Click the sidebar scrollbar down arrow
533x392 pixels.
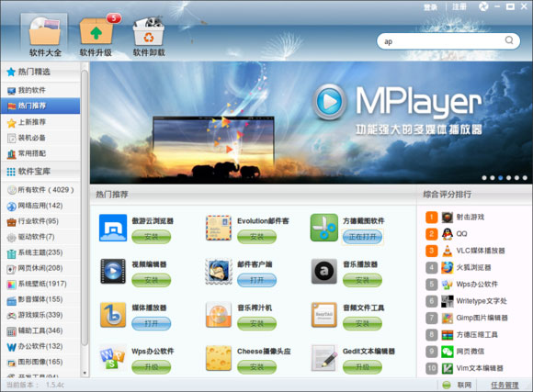(x=85, y=373)
